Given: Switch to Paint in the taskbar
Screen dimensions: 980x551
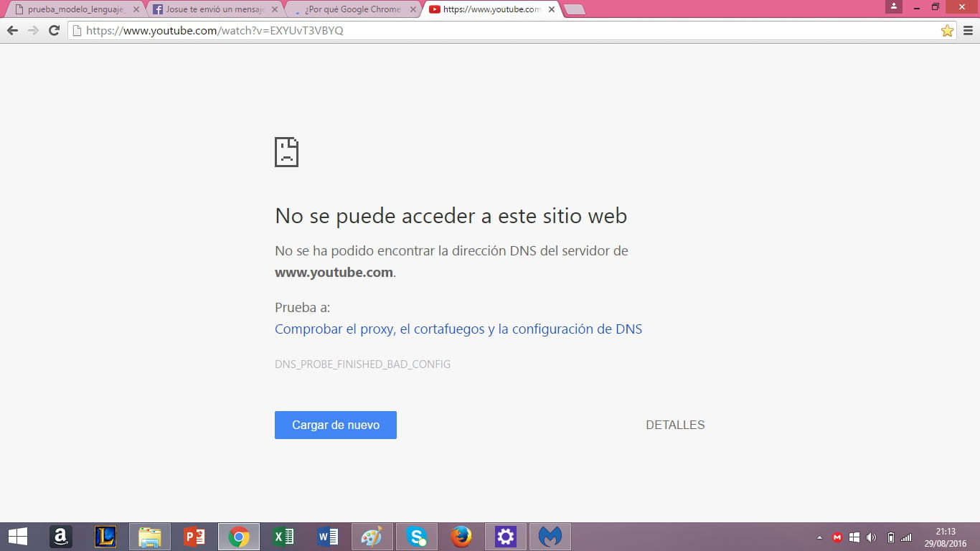Looking at the screenshot, I should click(x=372, y=537).
